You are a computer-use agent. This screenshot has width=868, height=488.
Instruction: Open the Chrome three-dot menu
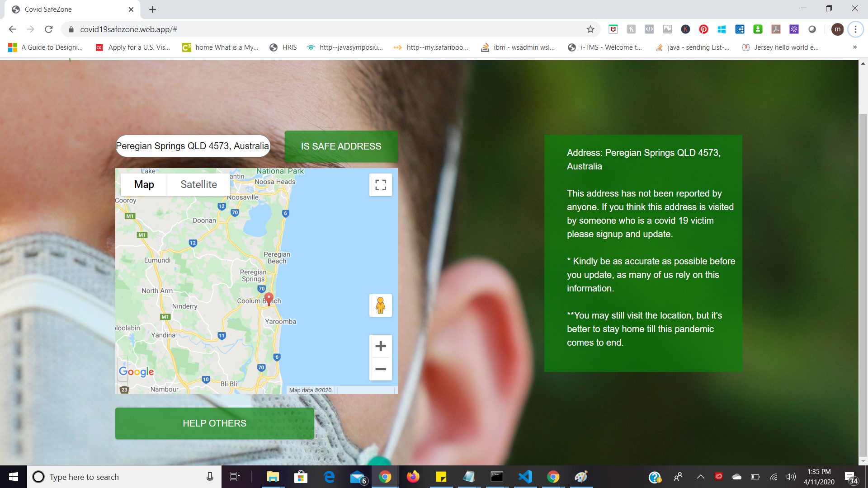click(855, 29)
